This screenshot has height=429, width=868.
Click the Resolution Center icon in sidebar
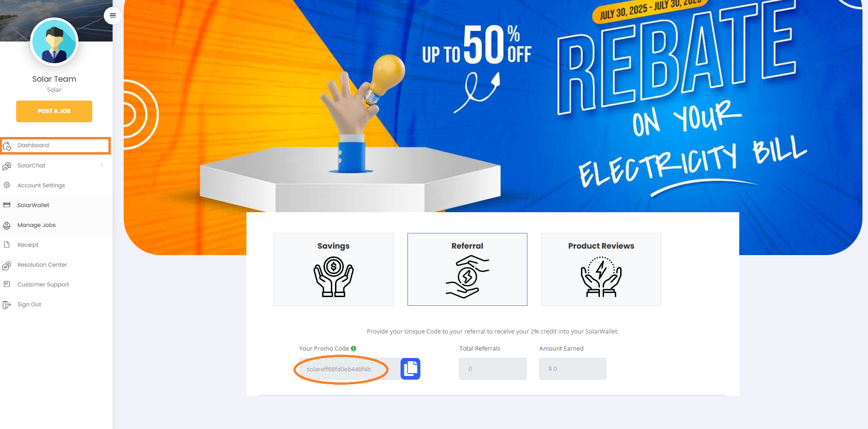pos(6,265)
